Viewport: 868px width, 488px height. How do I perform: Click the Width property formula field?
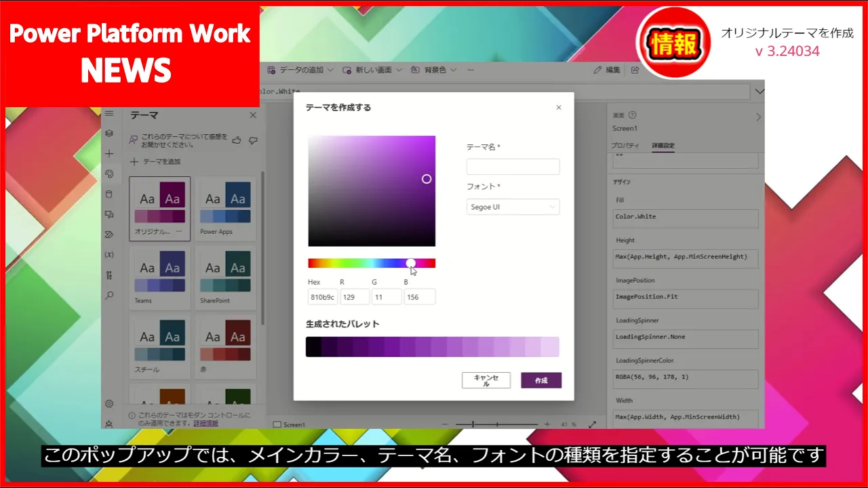[686, 418]
